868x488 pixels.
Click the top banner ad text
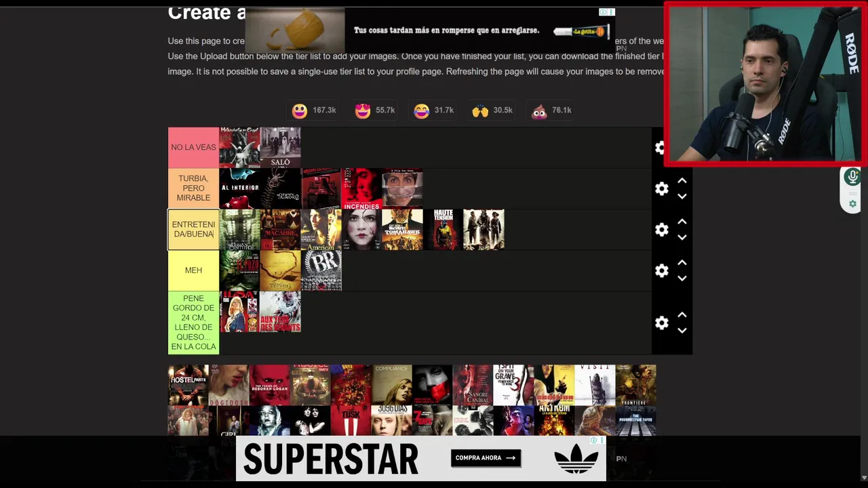(446, 30)
